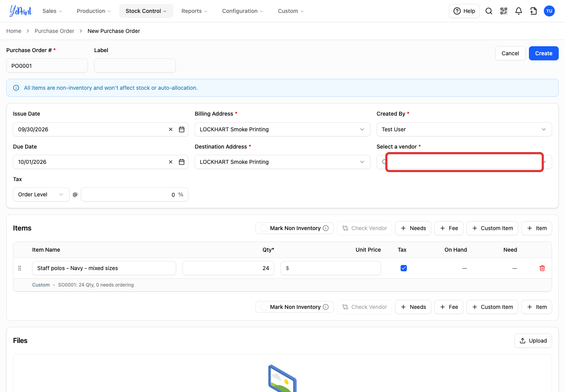The image size is (565, 392).
Task: Clear the Due Date value
Action: tap(171, 162)
